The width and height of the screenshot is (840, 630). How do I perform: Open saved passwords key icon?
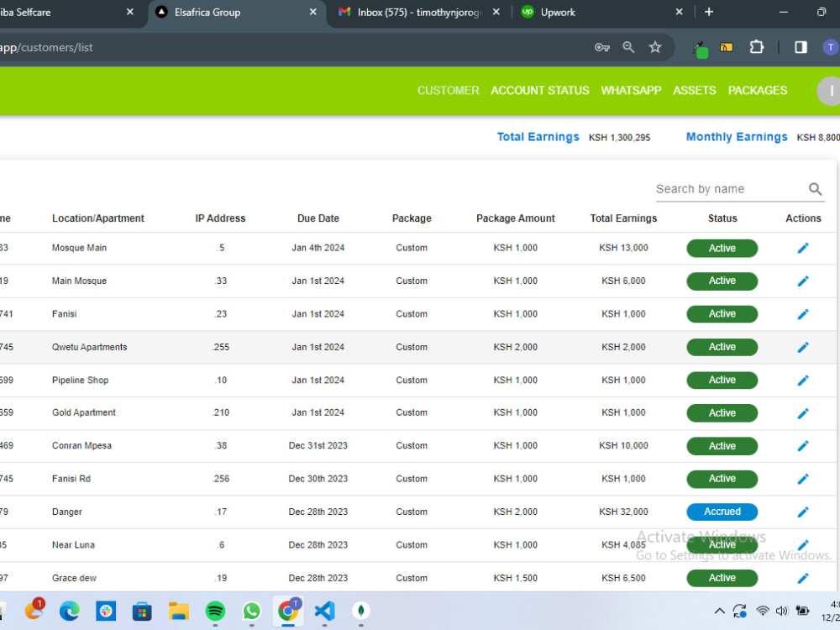pos(602,47)
